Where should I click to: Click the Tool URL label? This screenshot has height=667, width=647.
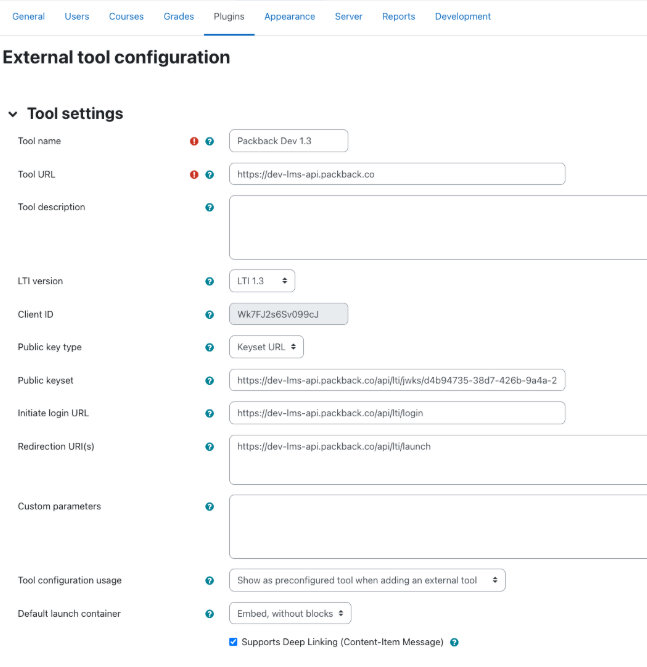click(37, 174)
